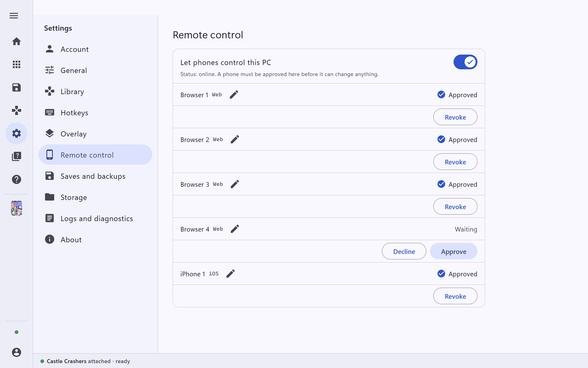Decline the Browser 4 request
The width and height of the screenshot is (588, 368).
(x=404, y=251)
